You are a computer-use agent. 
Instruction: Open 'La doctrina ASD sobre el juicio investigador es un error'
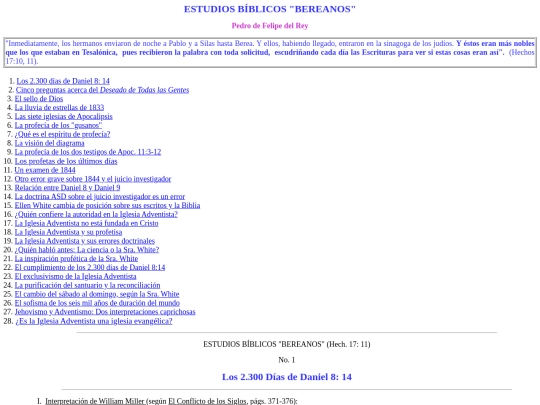[x=100, y=197]
